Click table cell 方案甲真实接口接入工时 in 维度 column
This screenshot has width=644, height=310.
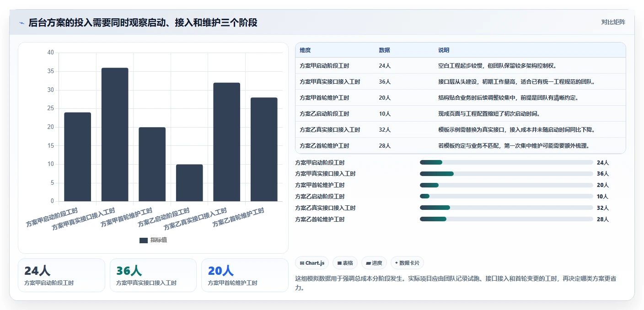[330, 82]
